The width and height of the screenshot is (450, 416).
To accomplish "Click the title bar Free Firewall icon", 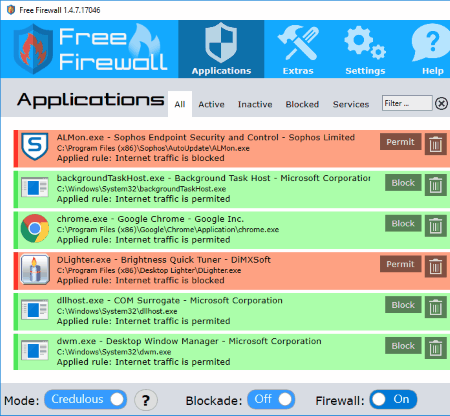I will pyautogui.click(x=11, y=10).
